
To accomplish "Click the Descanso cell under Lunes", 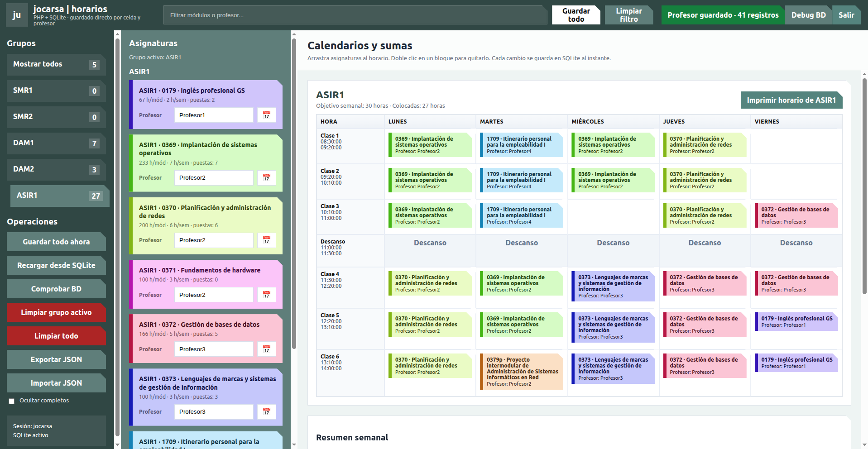I will (x=430, y=251).
